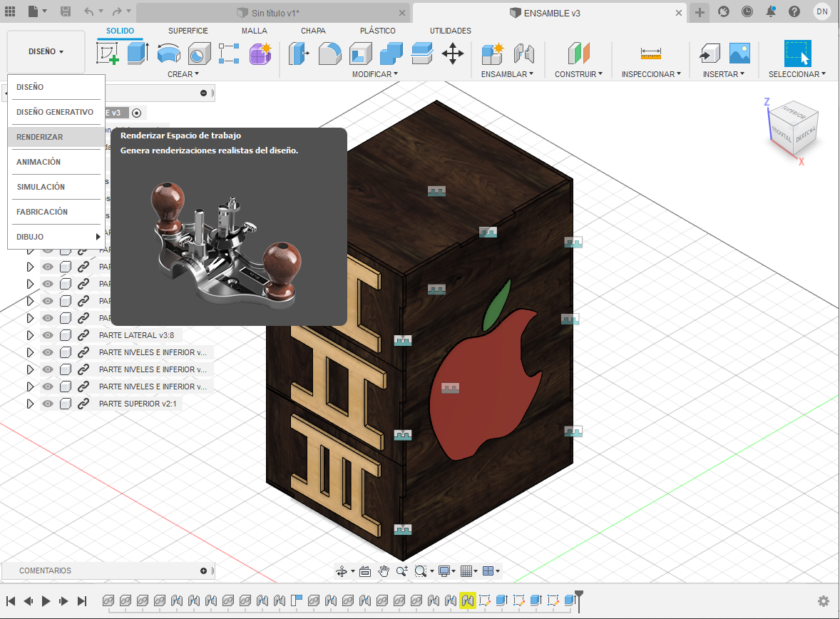
Task: Redo the last undone action
Action: click(118, 12)
